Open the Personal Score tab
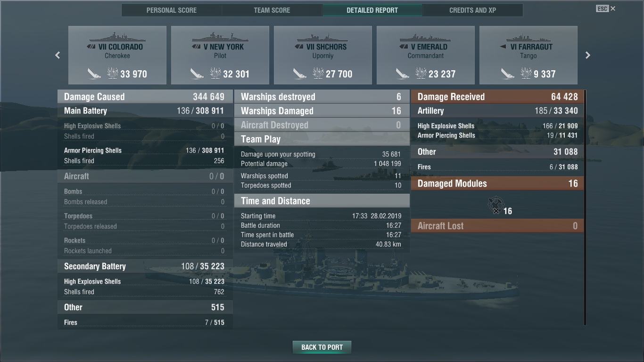The height and width of the screenshot is (362, 644). click(172, 10)
